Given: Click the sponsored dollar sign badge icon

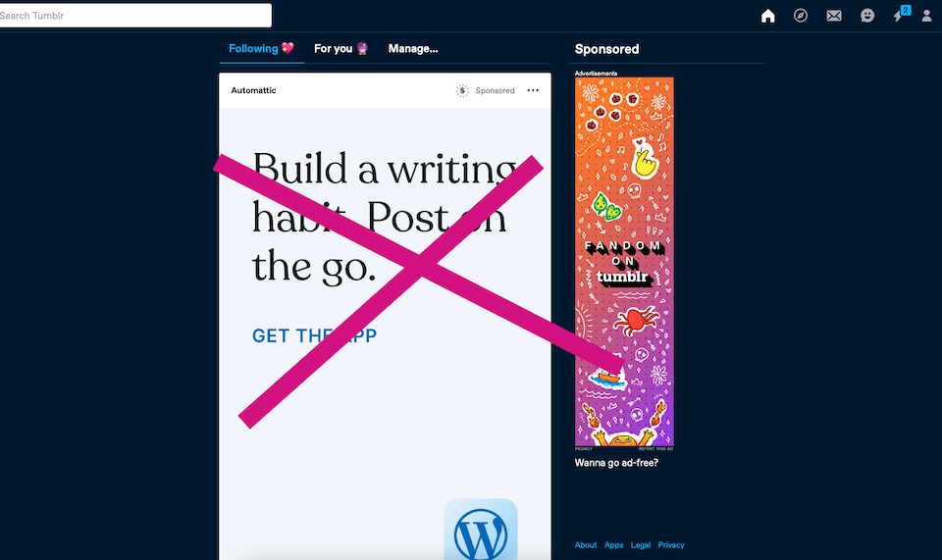Looking at the screenshot, I should [x=462, y=90].
